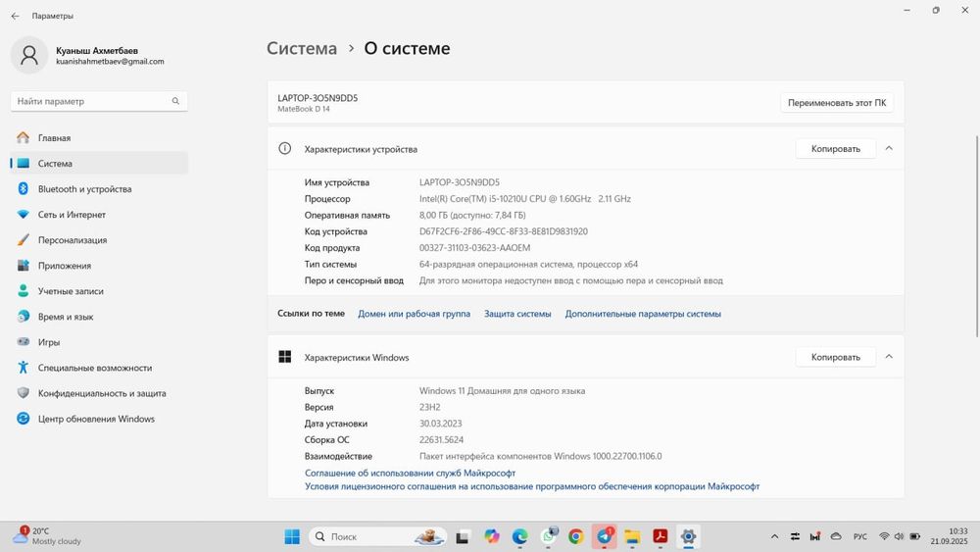
Task: Open Microsoft Edge from the taskbar
Action: point(519,536)
